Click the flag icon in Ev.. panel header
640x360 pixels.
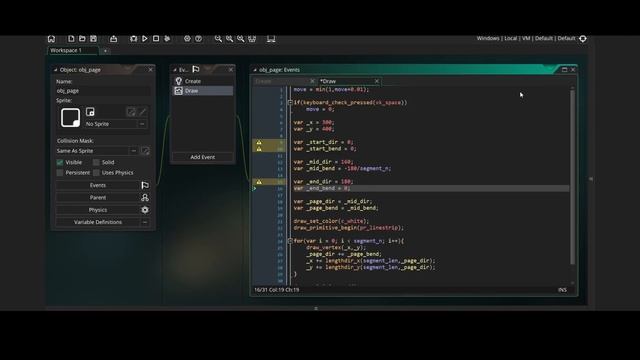[x=196, y=69]
